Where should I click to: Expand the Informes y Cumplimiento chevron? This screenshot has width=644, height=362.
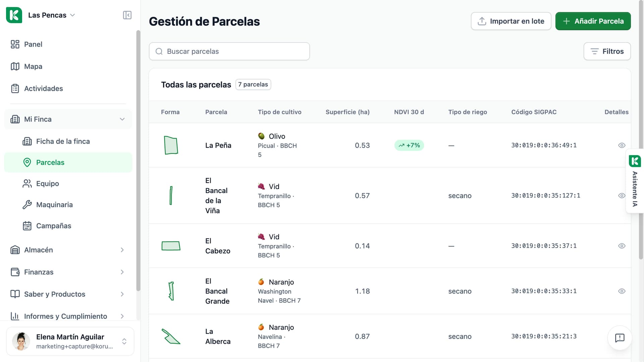pyautogui.click(x=122, y=316)
